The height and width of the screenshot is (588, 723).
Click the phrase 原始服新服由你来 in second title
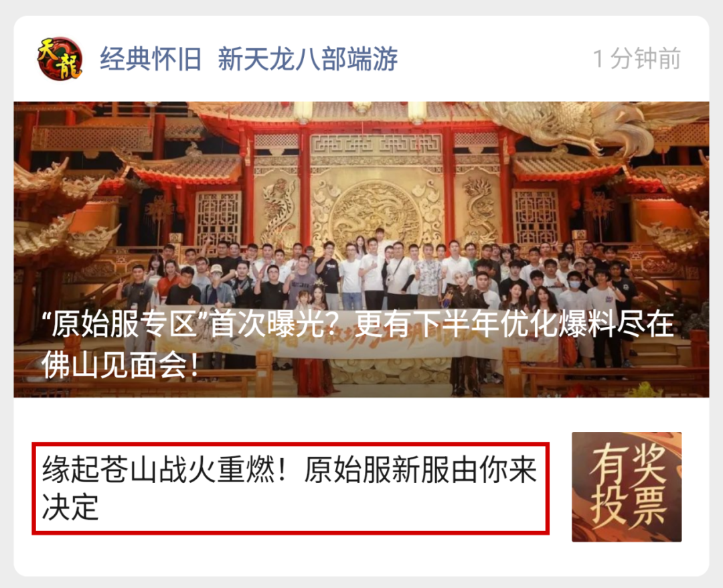(x=420, y=470)
